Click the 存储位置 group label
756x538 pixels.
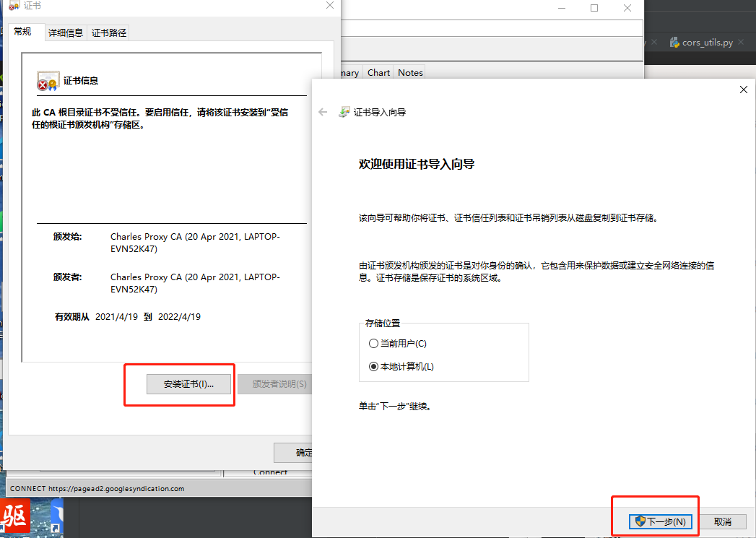pos(383,323)
